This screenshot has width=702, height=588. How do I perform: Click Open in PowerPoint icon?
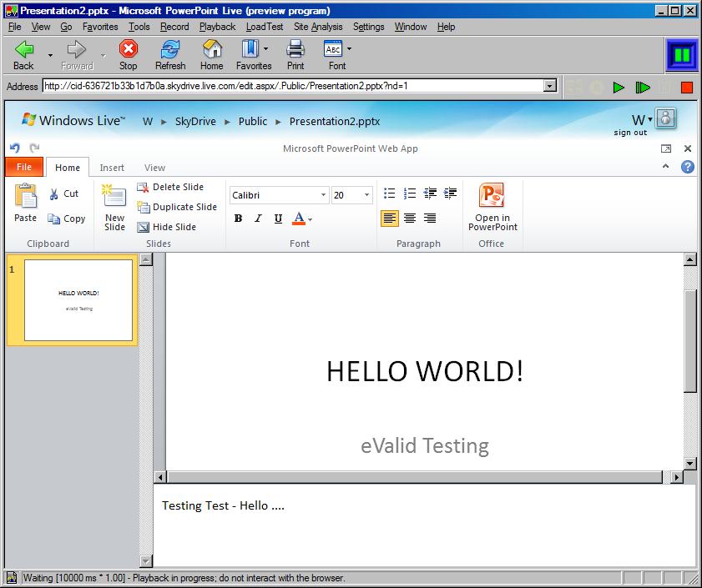tap(492, 195)
